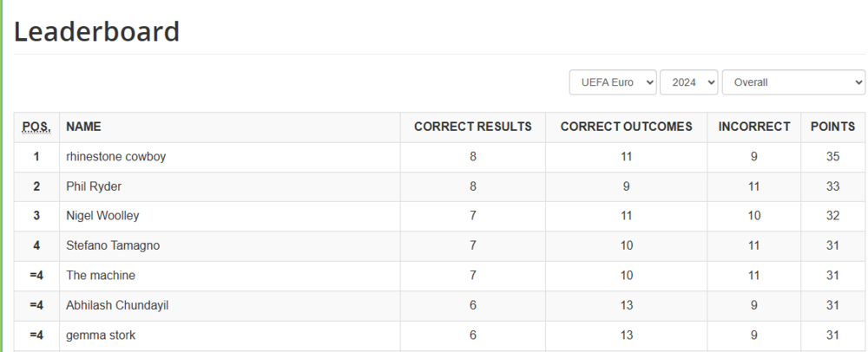Select the Phil Ryder name
The image size is (868, 352).
pyautogui.click(x=94, y=186)
